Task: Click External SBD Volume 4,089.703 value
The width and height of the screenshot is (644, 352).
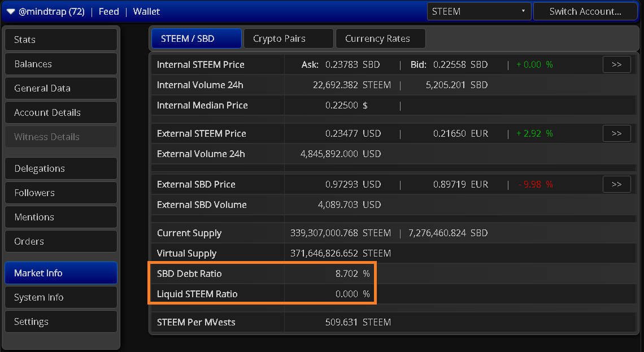Action: [x=338, y=205]
